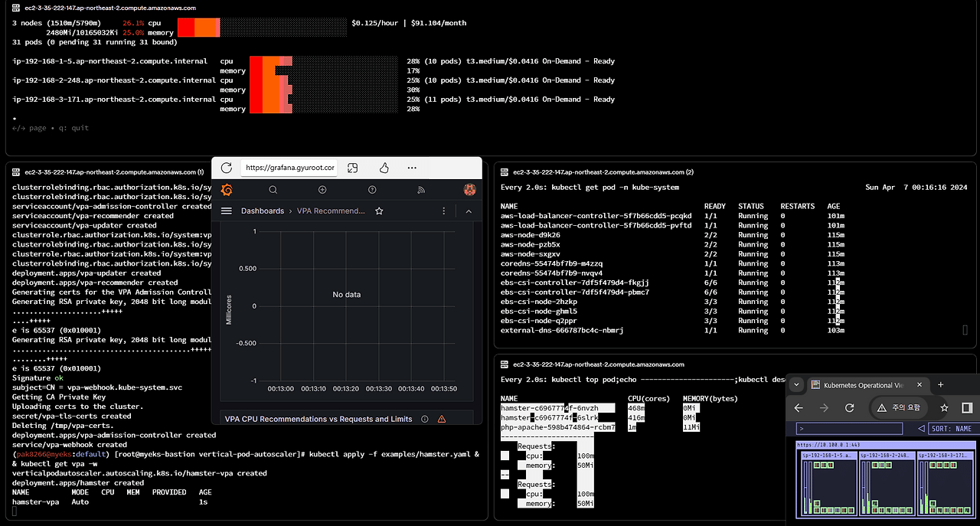Select node ip-192-168-2-248 box in kube-ops-view
This screenshot has height=526, width=980.
tap(887, 482)
